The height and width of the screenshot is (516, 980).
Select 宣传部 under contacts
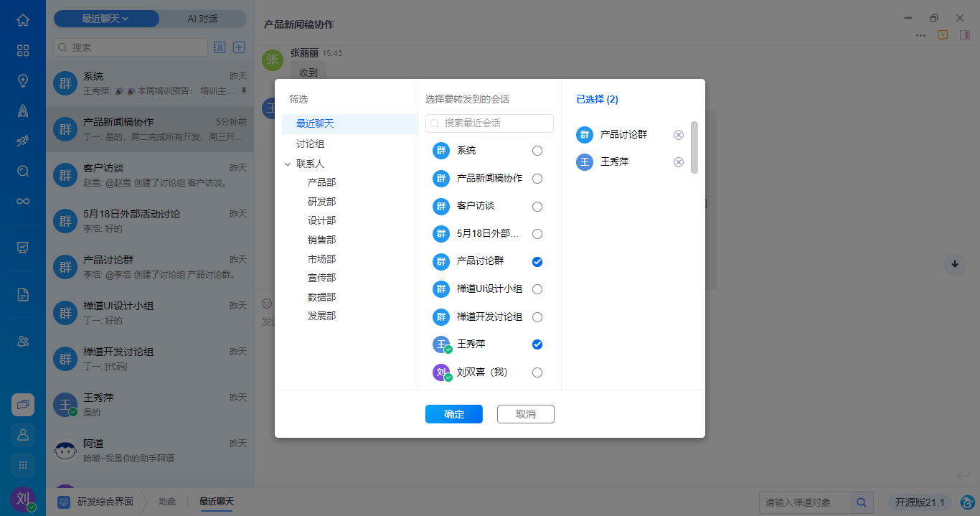[x=322, y=278]
